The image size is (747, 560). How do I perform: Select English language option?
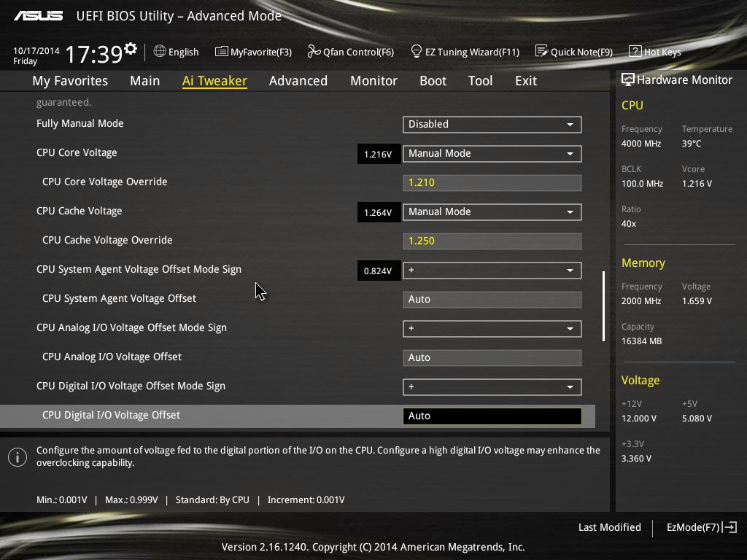coord(183,52)
